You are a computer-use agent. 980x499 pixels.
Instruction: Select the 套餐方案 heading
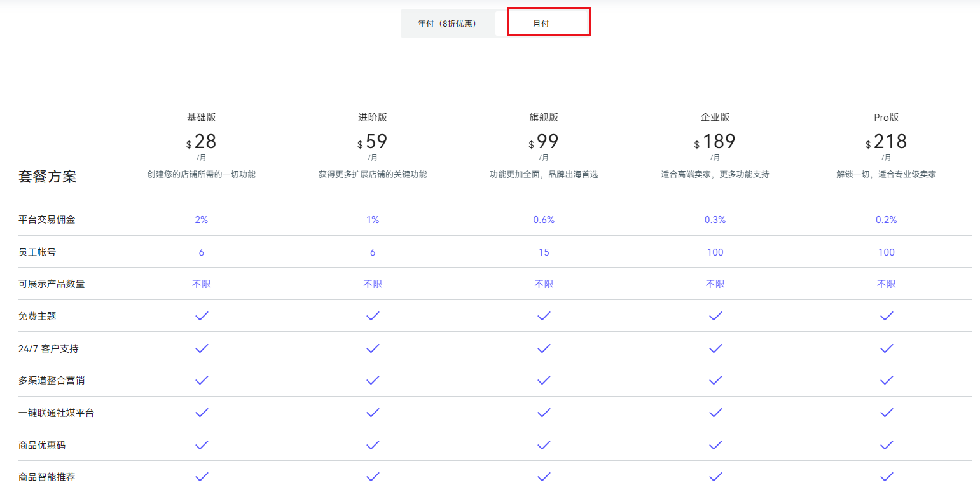48,176
